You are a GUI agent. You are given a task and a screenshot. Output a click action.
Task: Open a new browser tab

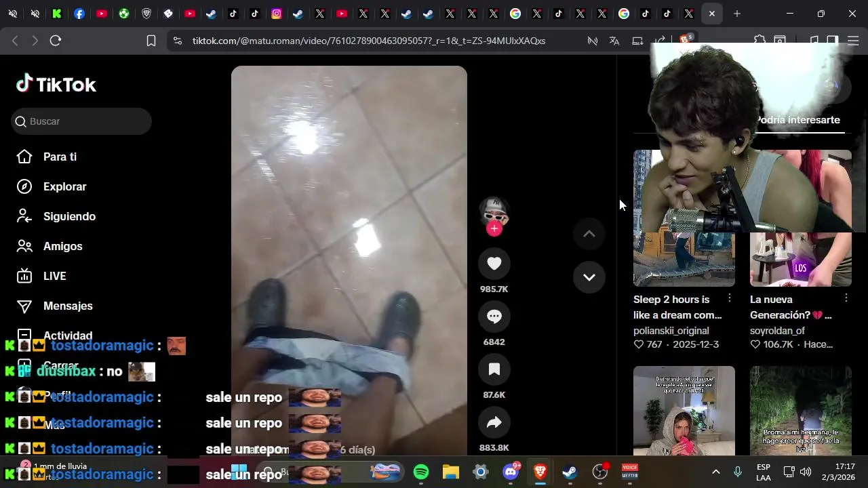pyautogui.click(x=737, y=14)
